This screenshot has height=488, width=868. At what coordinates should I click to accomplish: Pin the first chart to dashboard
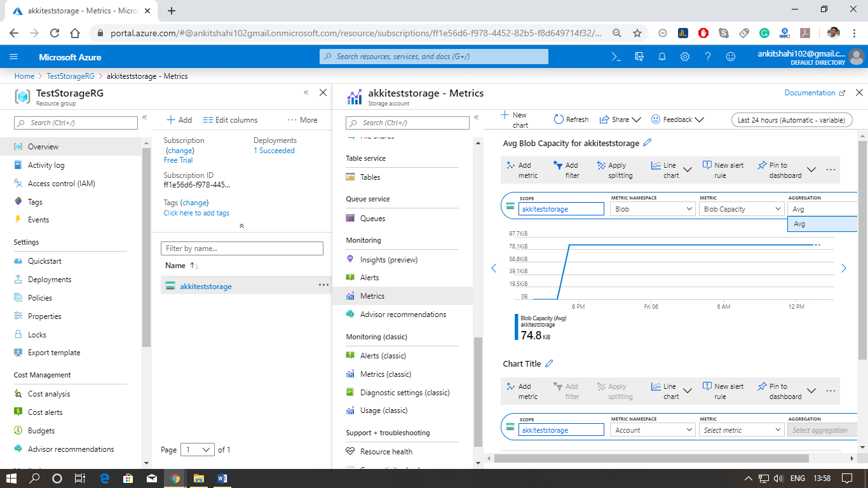click(780, 170)
